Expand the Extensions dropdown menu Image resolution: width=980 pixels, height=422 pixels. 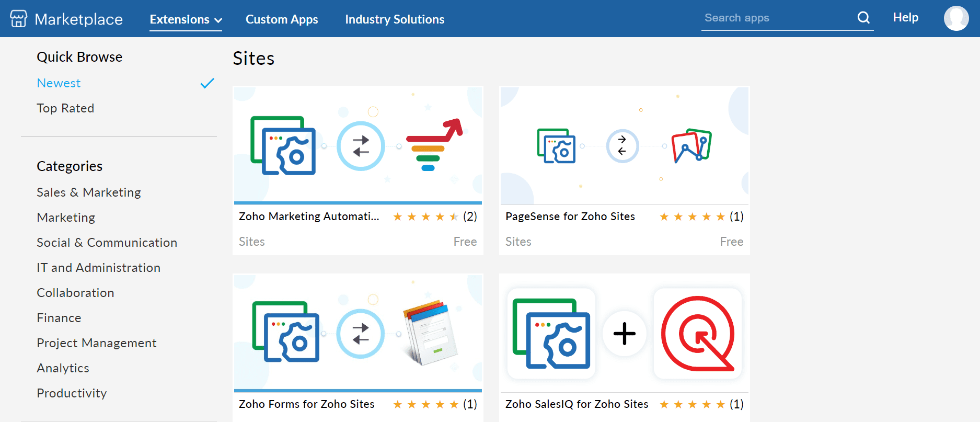coord(186,19)
